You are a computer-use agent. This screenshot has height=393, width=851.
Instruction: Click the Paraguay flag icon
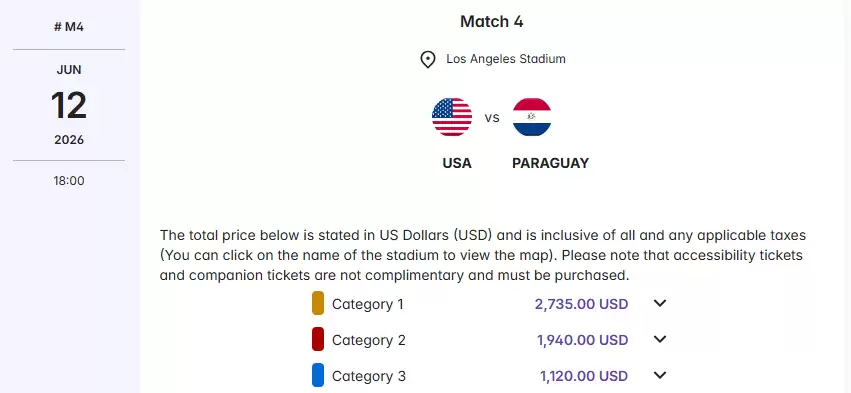(532, 117)
